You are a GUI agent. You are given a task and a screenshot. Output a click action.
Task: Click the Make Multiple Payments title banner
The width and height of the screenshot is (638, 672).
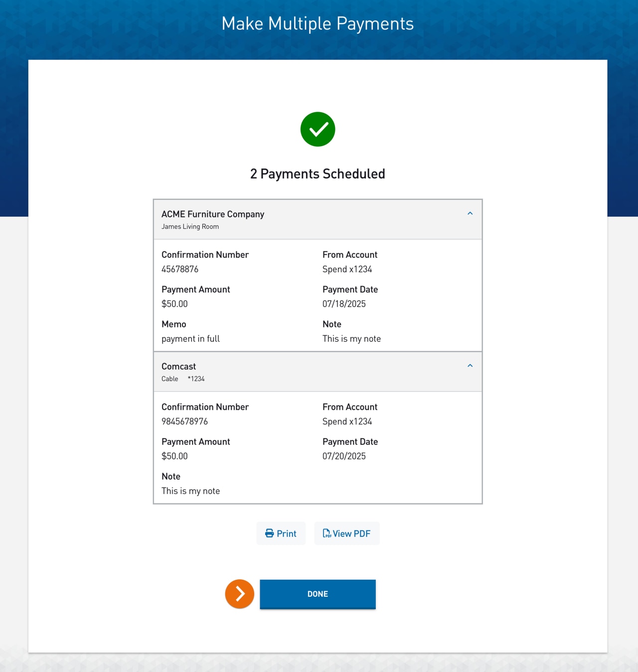(318, 23)
